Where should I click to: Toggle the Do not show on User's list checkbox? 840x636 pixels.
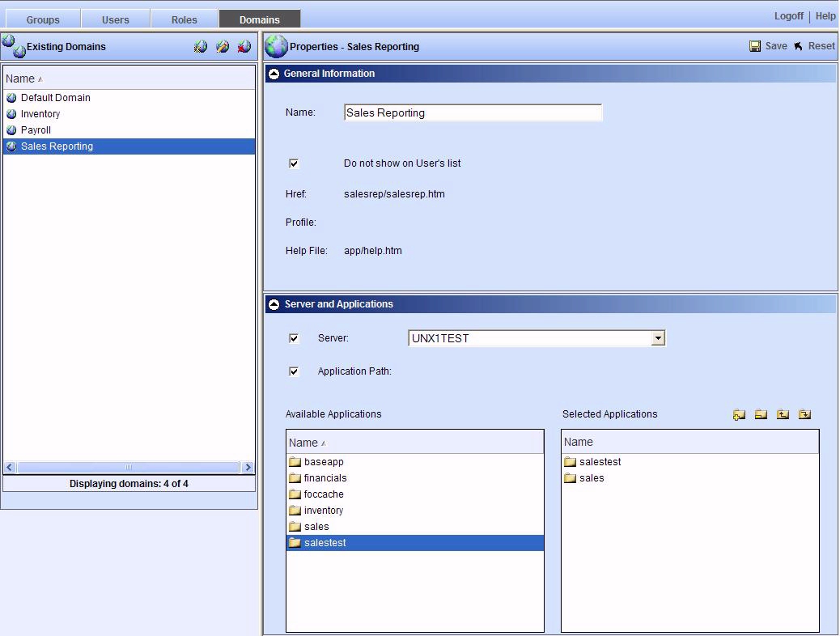[x=294, y=163]
